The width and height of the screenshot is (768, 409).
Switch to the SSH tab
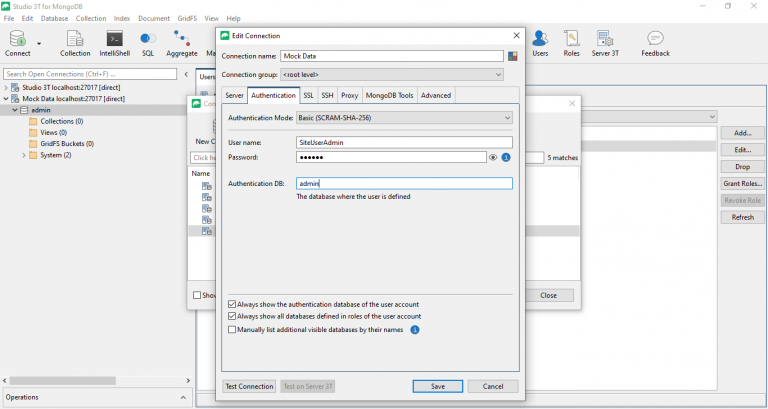[327, 96]
